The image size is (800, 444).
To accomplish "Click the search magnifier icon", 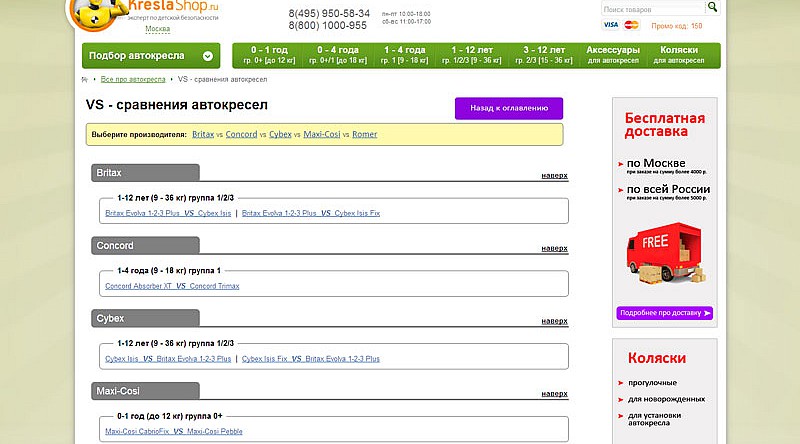I will coord(712,7).
